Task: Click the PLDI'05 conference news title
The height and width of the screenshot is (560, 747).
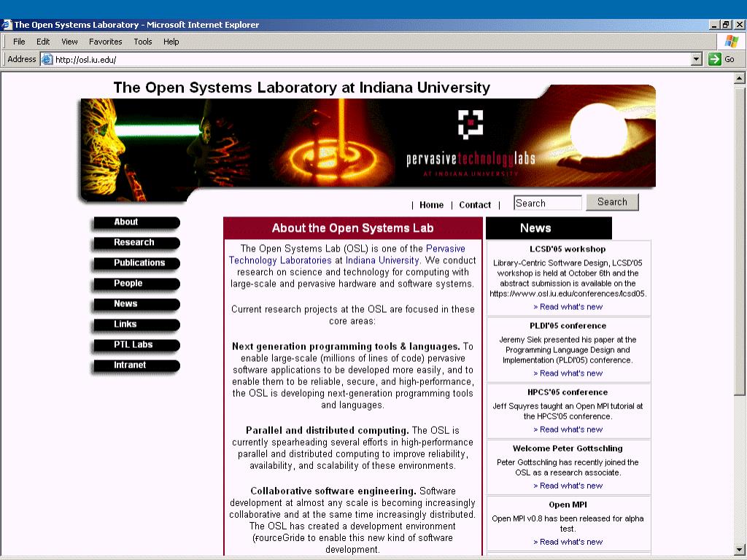Action: 568,326
